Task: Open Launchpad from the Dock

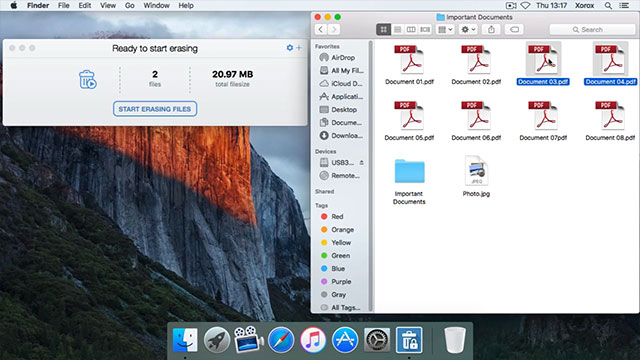Action: (x=217, y=340)
